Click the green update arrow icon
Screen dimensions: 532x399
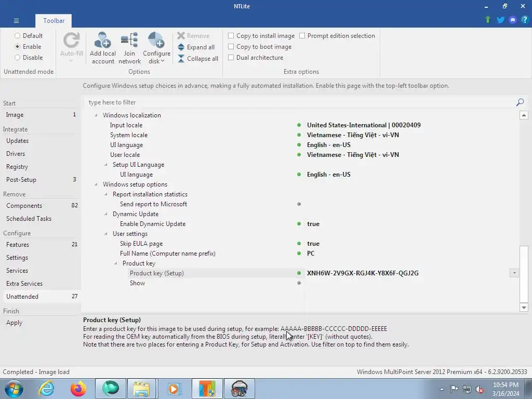(x=488, y=20)
